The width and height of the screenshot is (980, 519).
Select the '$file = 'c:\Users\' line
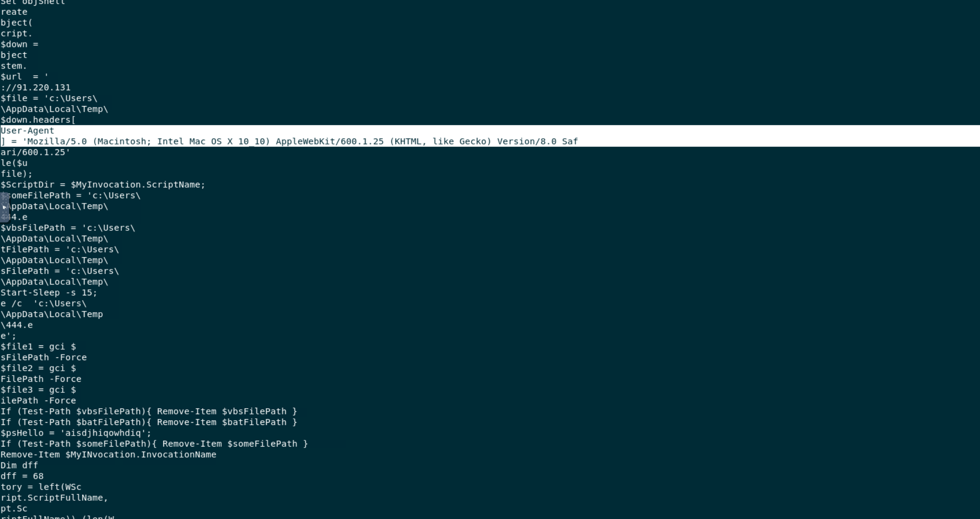(48, 98)
